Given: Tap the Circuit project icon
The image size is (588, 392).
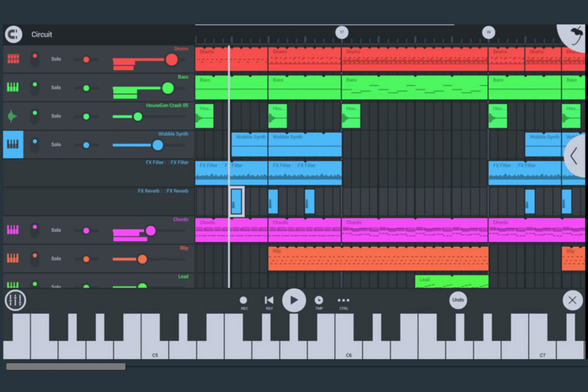Looking at the screenshot, I should coord(13,34).
